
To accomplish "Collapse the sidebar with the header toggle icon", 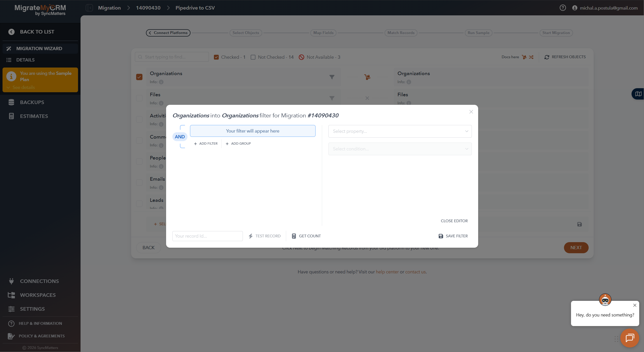I will (89, 8).
